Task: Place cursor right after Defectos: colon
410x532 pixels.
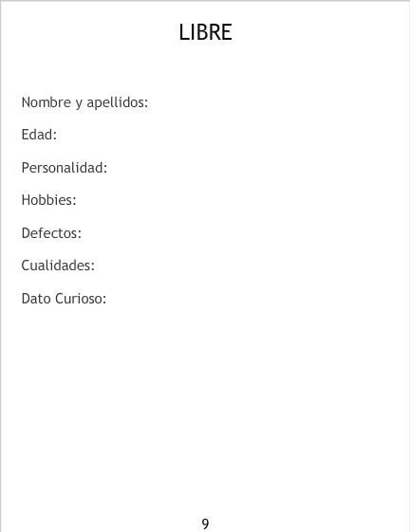Action: [82, 233]
